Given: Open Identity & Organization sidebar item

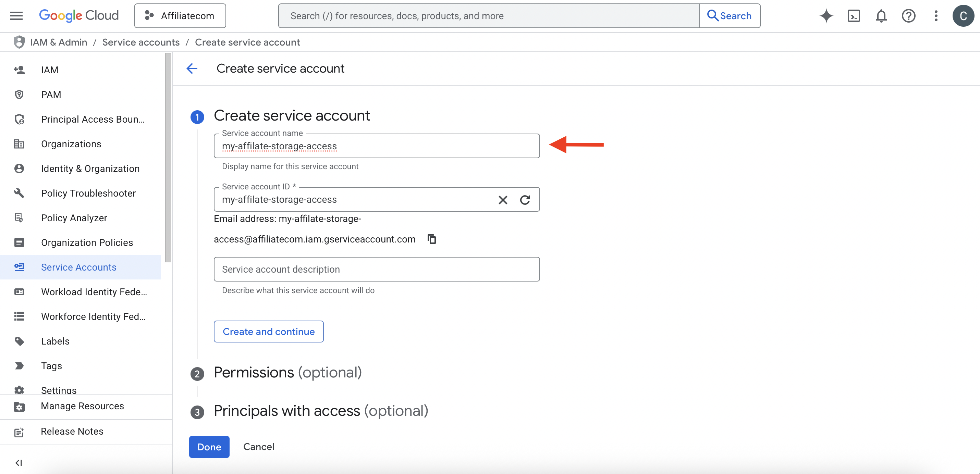Looking at the screenshot, I should (x=81, y=169).
